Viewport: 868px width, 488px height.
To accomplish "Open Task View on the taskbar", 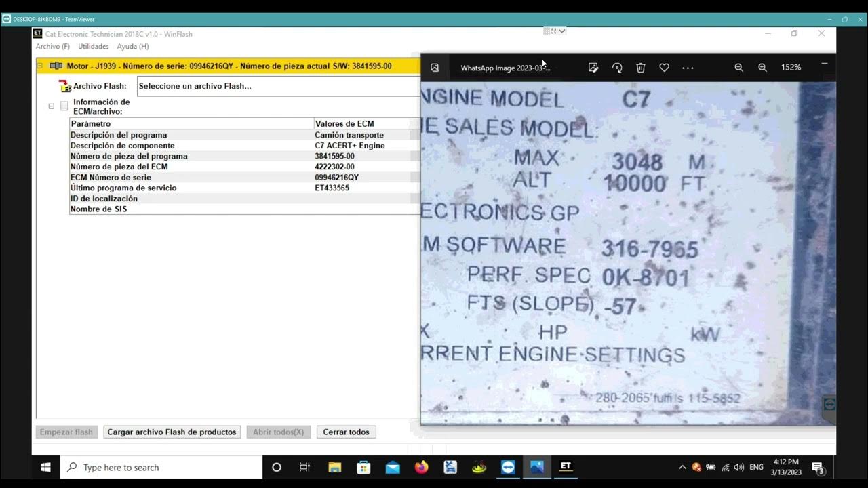I will [305, 467].
